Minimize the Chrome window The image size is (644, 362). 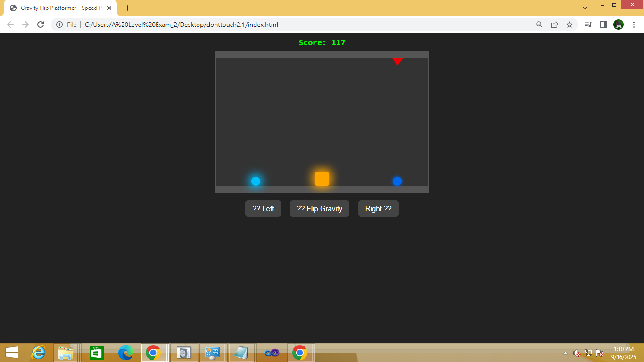(603, 5)
